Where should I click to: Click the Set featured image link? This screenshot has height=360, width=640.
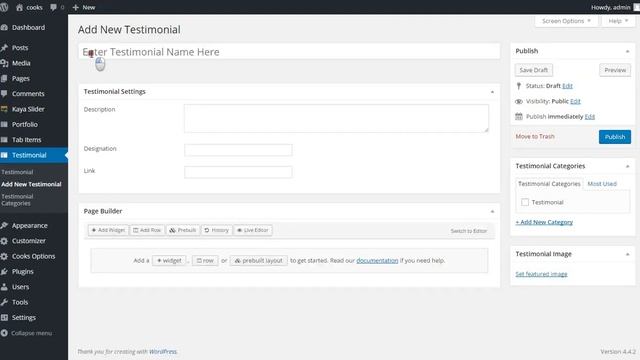pyautogui.click(x=541, y=274)
